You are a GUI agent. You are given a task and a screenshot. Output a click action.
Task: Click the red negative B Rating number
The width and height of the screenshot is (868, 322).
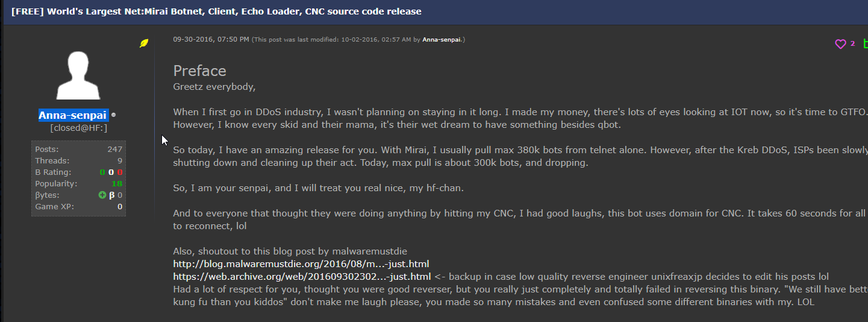(120, 172)
